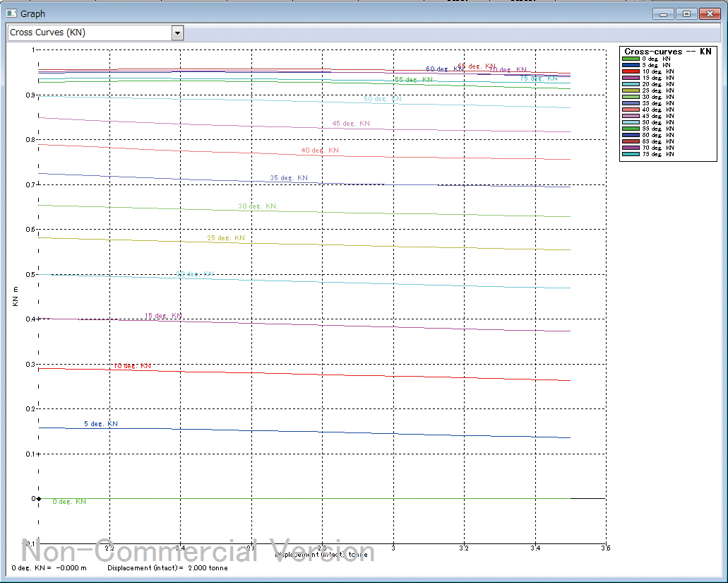The image size is (728, 583).
Task: Click the 10 deg. KN legend color swatch
Action: click(631, 71)
